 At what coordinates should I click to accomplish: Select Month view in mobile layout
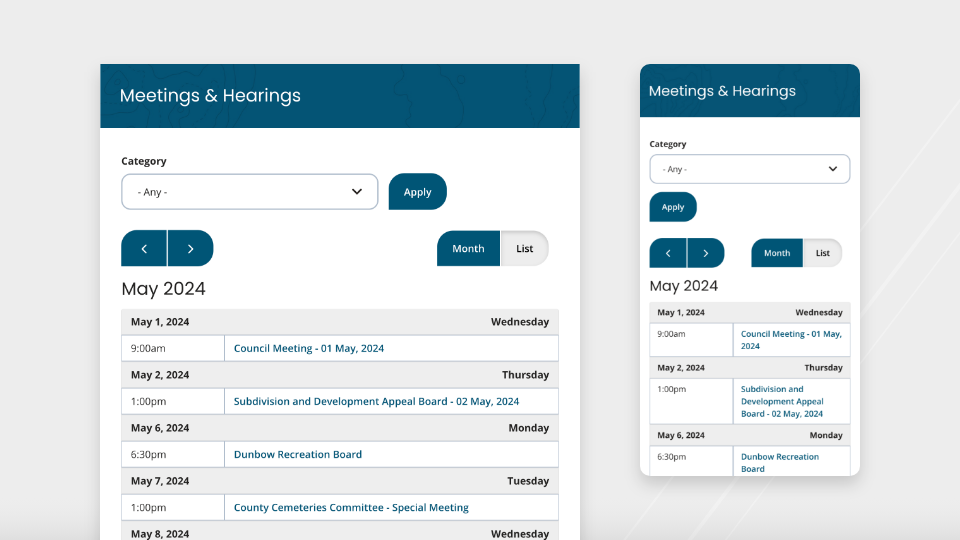(777, 253)
